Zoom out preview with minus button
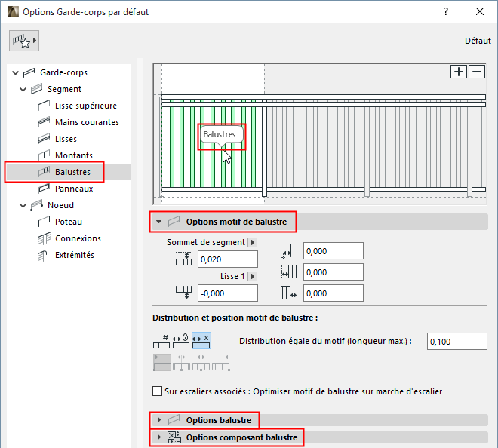Image resolution: width=498 pixels, height=448 pixels. 477,72
